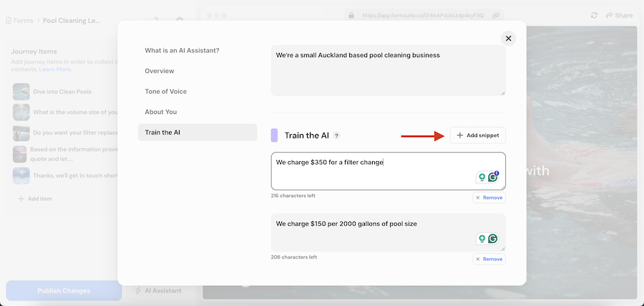
Task: Close the AI Assistant dialog
Action: [508, 39]
